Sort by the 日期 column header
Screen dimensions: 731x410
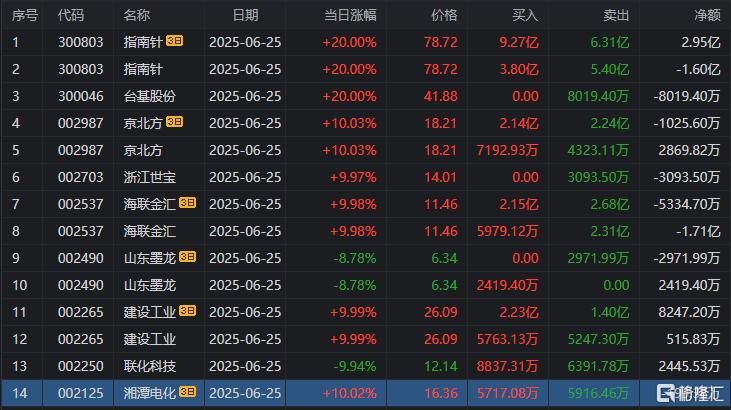pos(245,15)
